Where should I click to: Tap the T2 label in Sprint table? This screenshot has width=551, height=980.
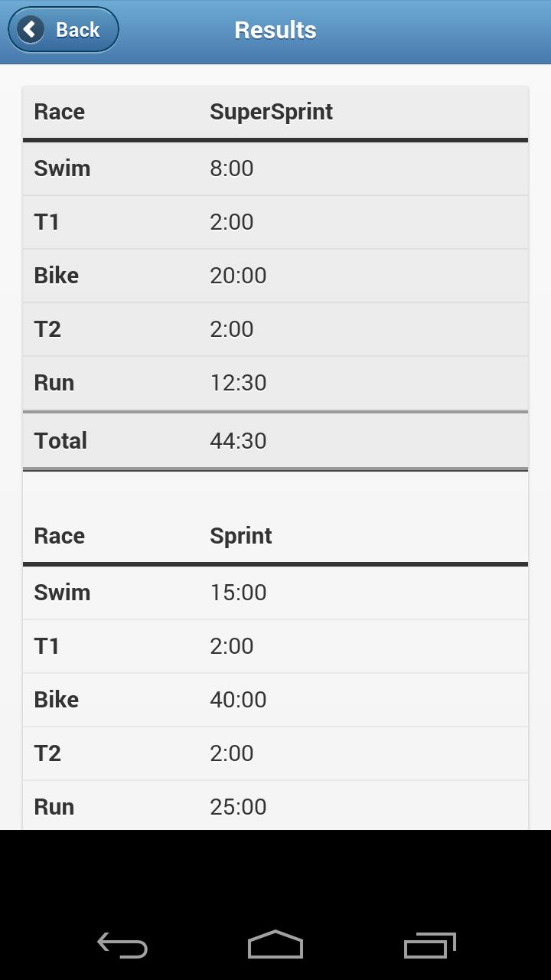pyautogui.click(x=47, y=753)
